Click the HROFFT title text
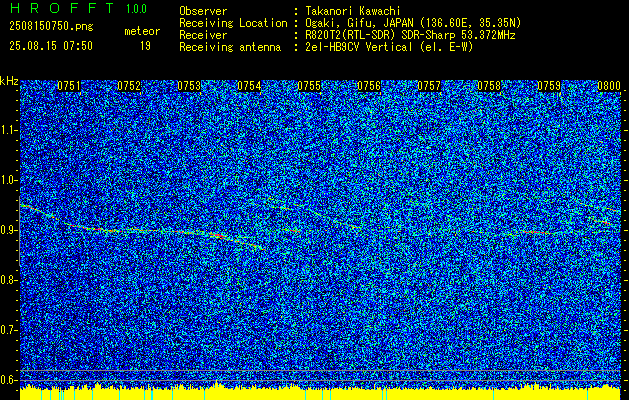 click(x=61, y=8)
